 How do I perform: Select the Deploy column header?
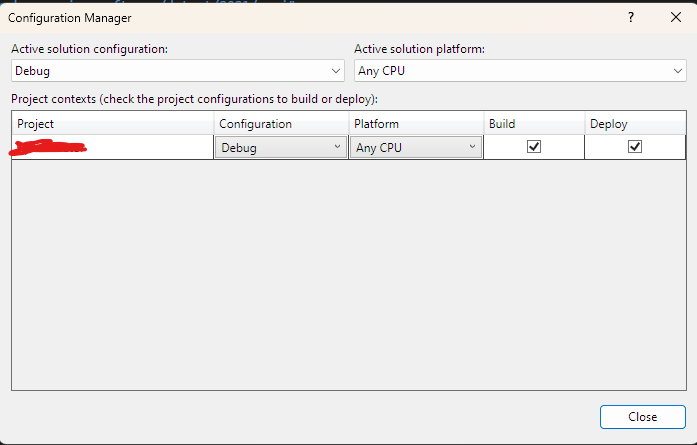[634, 124]
